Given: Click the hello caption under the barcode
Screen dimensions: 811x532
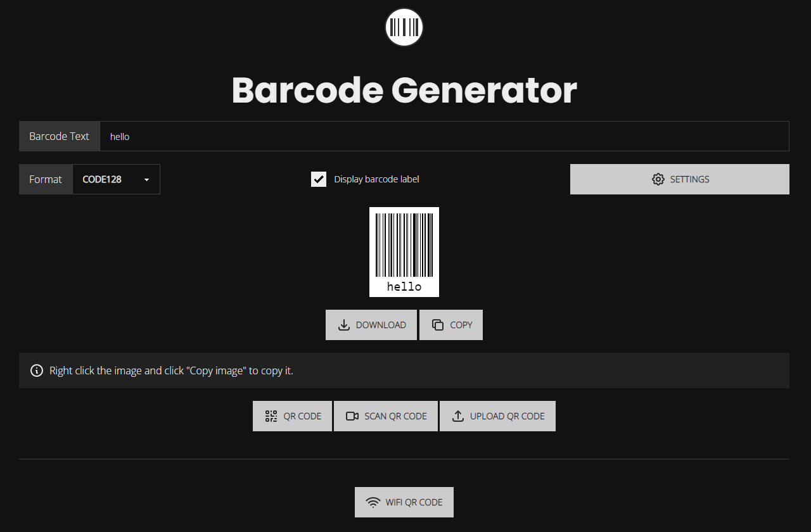Looking at the screenshot, I should 404,287.
